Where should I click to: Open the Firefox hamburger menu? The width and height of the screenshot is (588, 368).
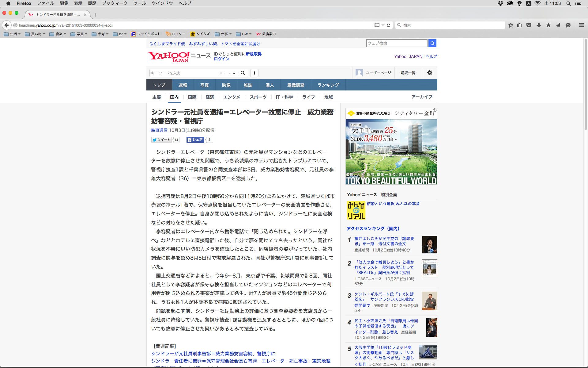pyautogui.click(x=581, y=25)
